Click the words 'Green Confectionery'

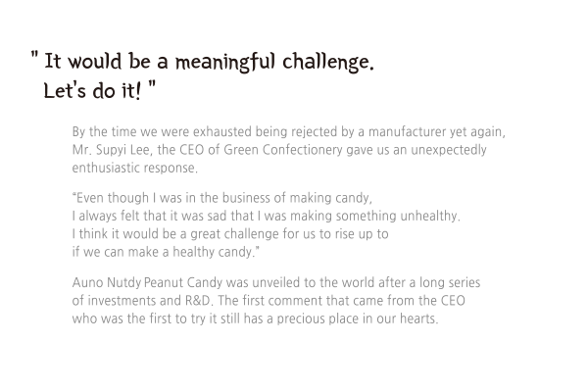pos(283,150)
